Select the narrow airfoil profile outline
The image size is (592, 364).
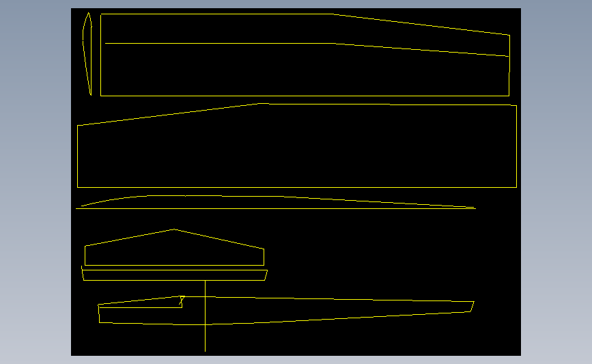pos(87,54)
